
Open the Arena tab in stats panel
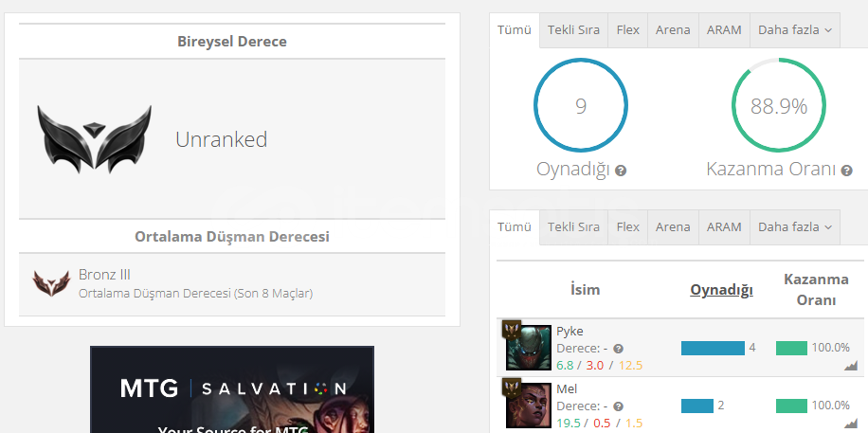click(673, 30)
